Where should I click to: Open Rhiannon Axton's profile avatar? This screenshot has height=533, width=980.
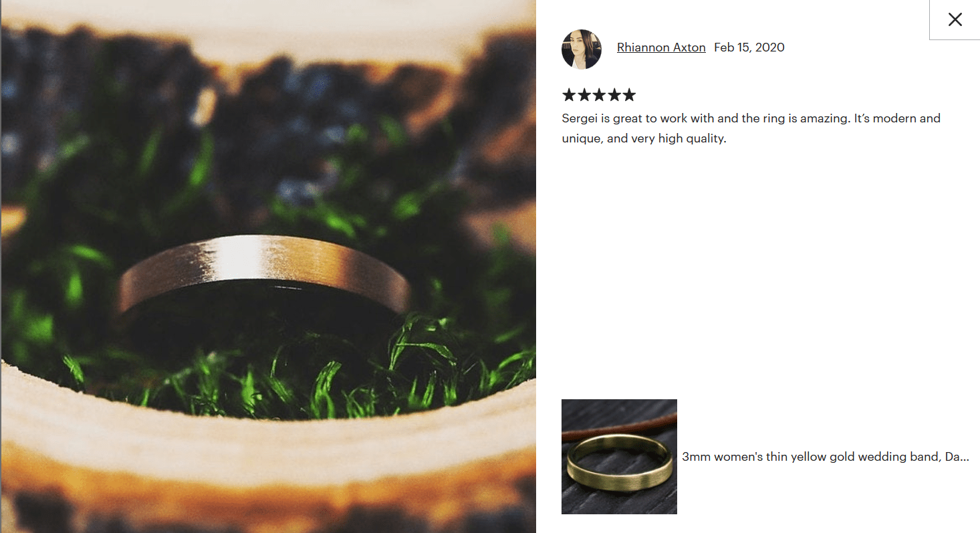pos(582,49)
